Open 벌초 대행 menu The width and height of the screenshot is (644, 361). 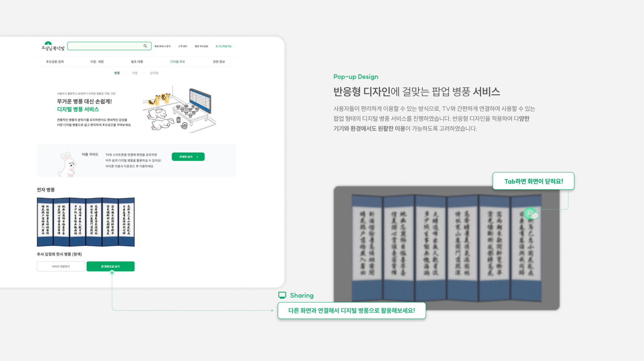[137, 62]
